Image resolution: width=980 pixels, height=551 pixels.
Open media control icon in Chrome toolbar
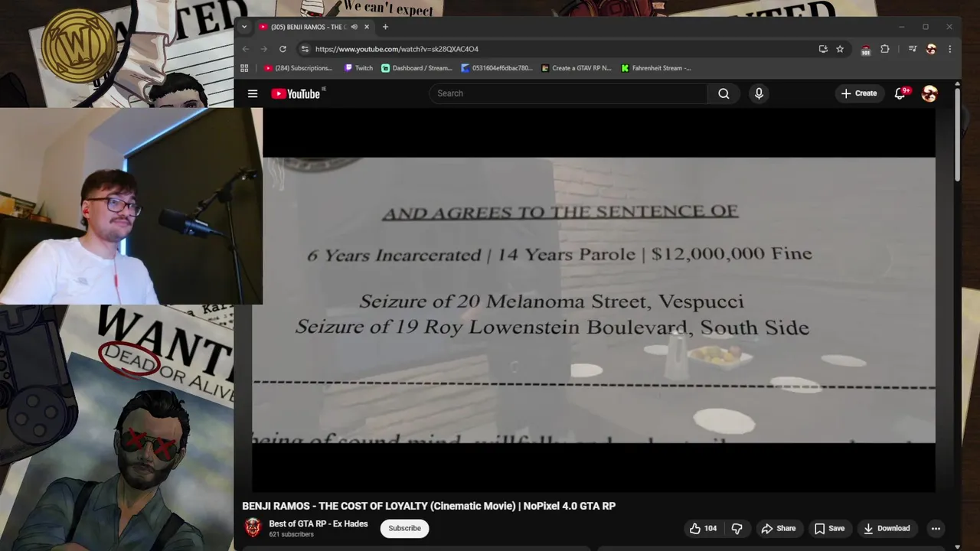(x=913, y=49)
